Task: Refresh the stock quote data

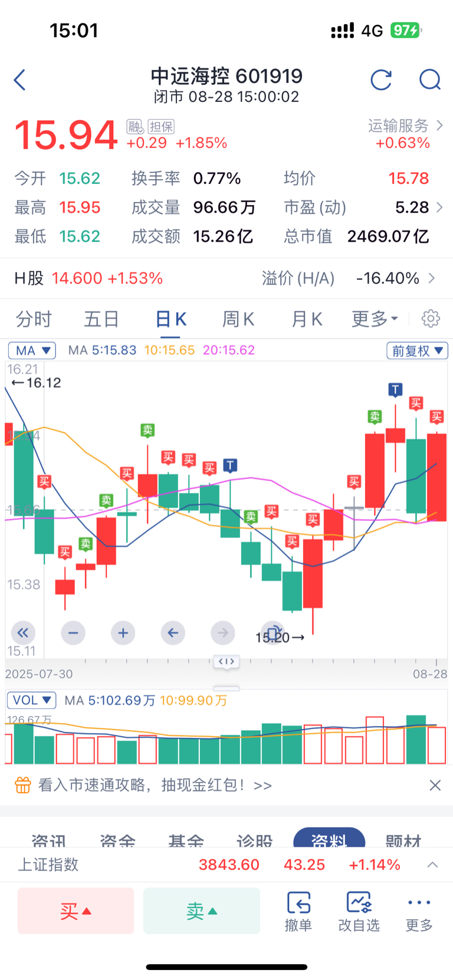Action: point(381,80)
